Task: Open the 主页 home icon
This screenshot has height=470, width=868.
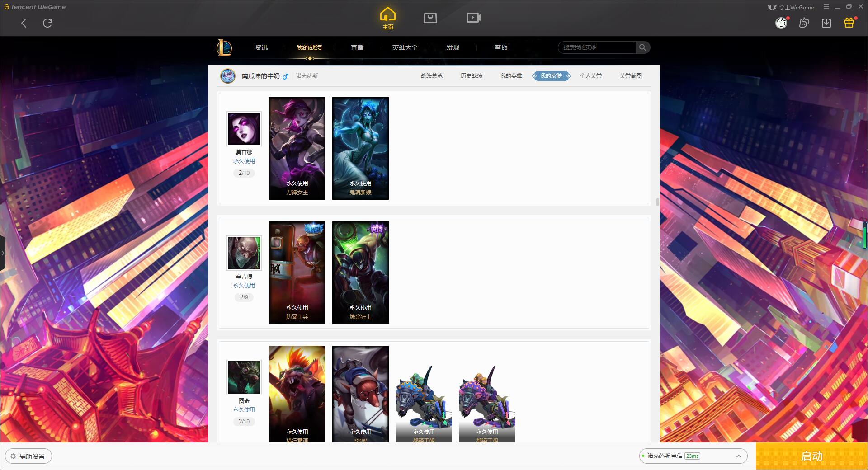Action: 388,19
